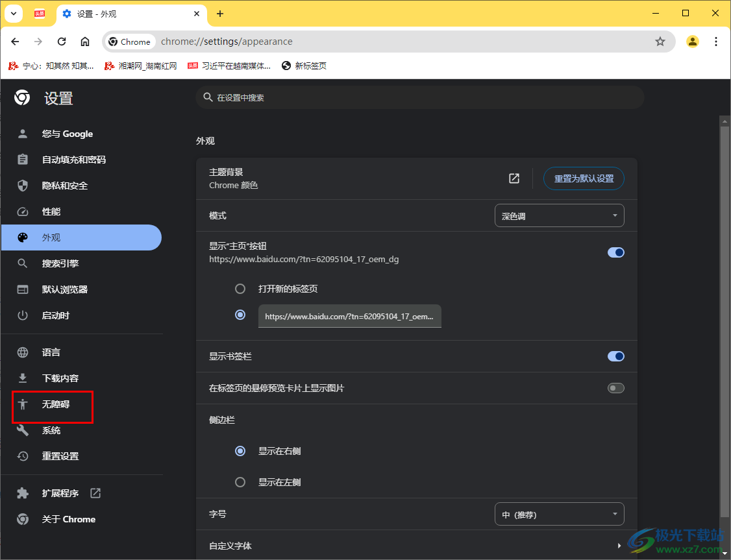Open theme in Chrome Web Store icon
This screenshot has height=560, width=731.
tap(514, 178)
